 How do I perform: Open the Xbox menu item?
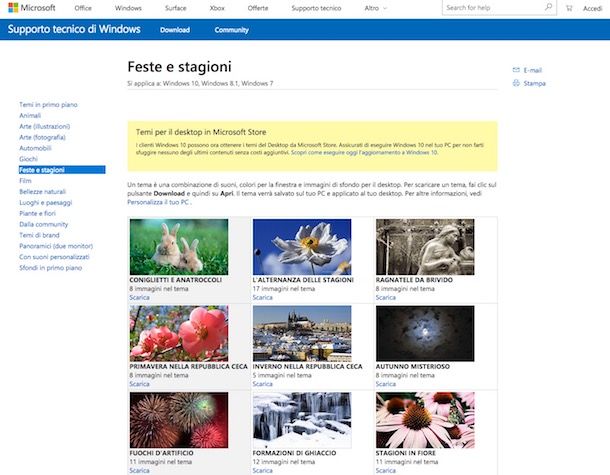[217, 8]
